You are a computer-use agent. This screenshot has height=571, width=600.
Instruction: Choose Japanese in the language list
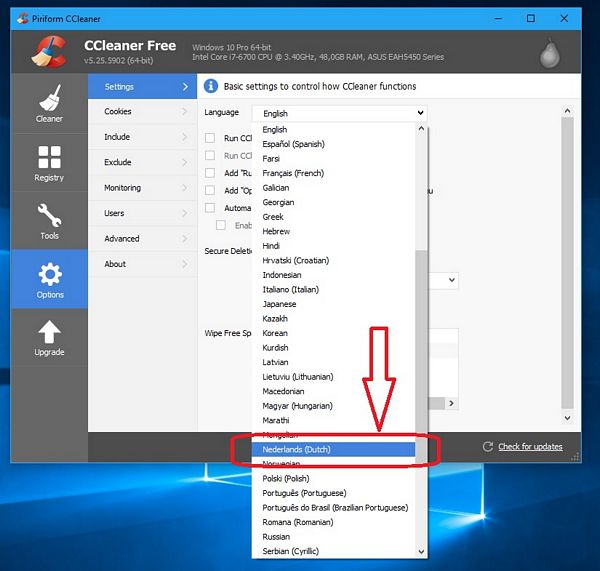coord(333,304)
